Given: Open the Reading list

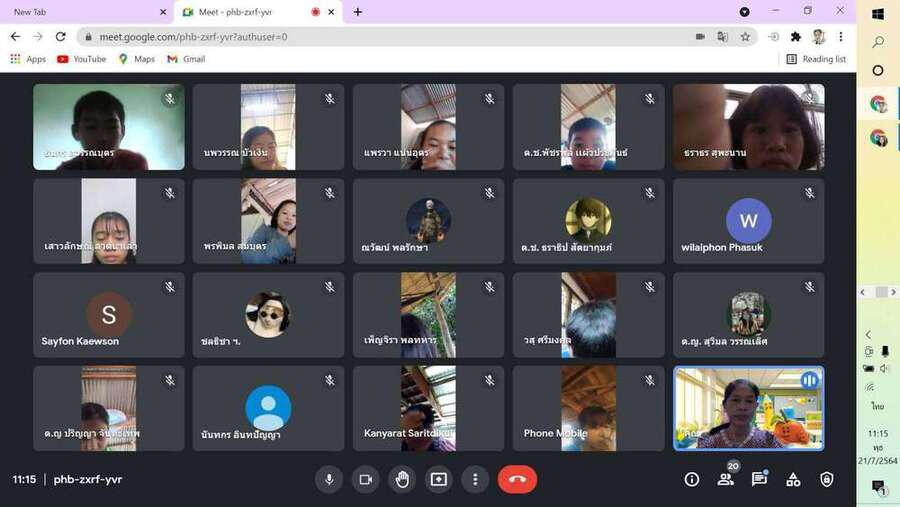Looking at the screenshot, I should pyautogui.click(x=816, y=59).
